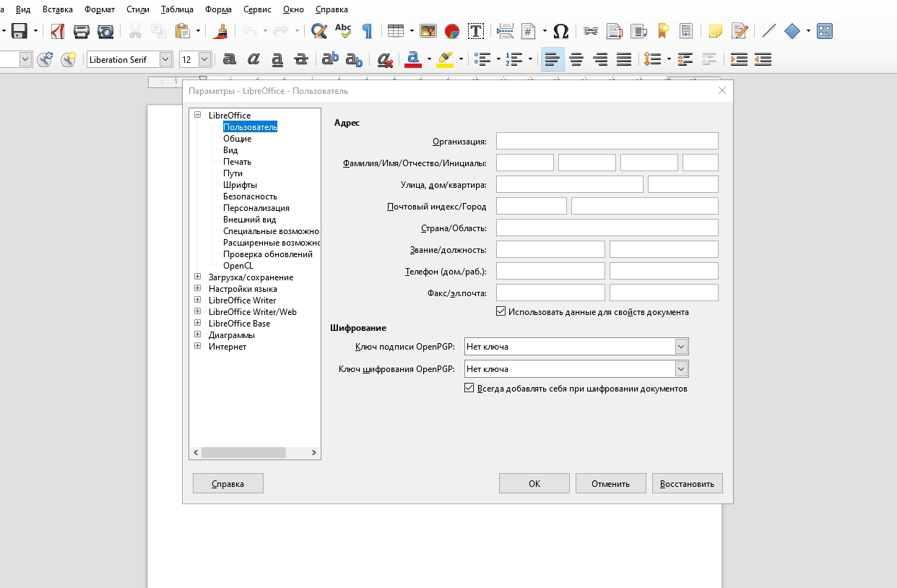Click the Insert Image icon

click(x=428, y=31)
